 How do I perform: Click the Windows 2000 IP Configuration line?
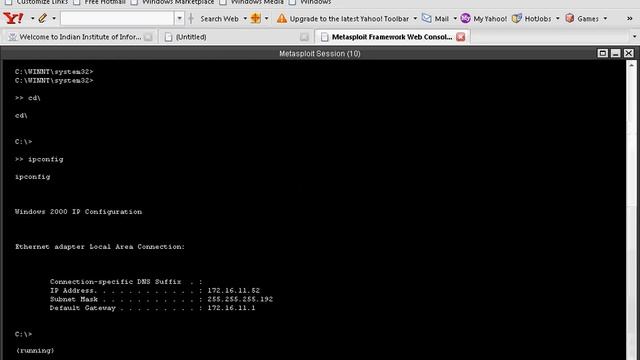(78, 212)
